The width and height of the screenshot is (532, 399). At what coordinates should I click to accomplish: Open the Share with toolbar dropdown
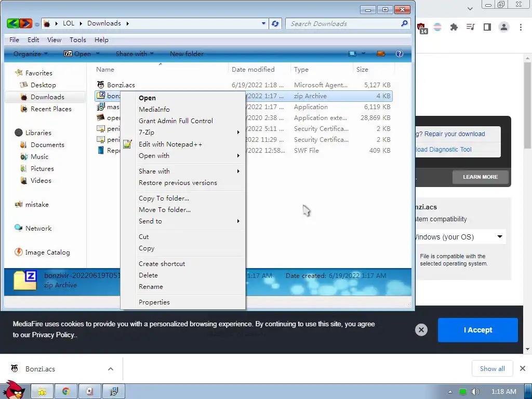[135, 54]
